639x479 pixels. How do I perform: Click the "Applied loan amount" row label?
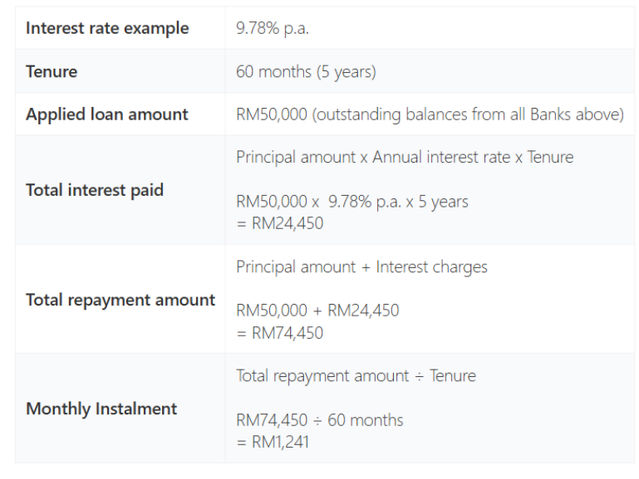tap(107, 114)
